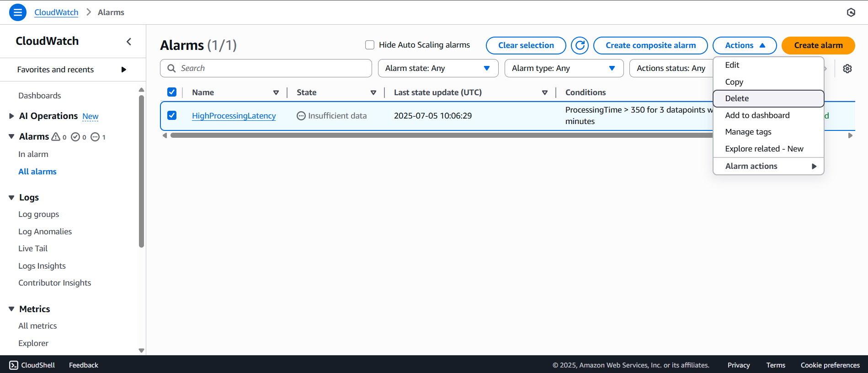The width and height of the screenshot is (868, 373).
Task: Toggle Hide Auto Scaling alarms checkbox
Action: point(370,45)
